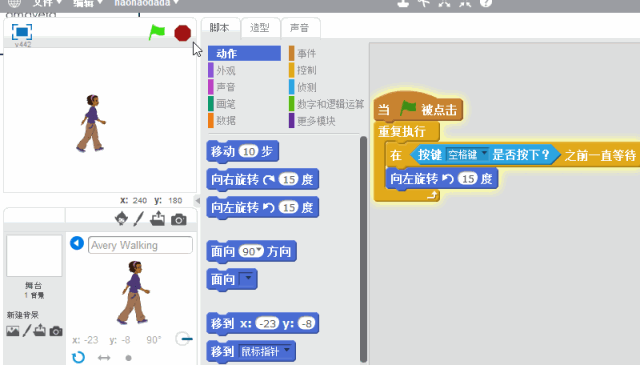Upload a sprite from file
Viewport: 640px width, 365px height.
coord(158,219)
